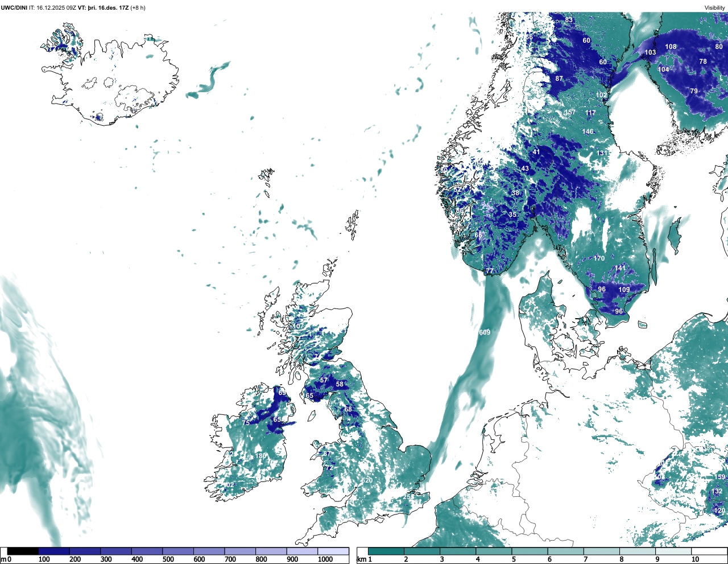Click the '170' value in southern Sweden
Screen dimensions: 728x564
(599, 258)
